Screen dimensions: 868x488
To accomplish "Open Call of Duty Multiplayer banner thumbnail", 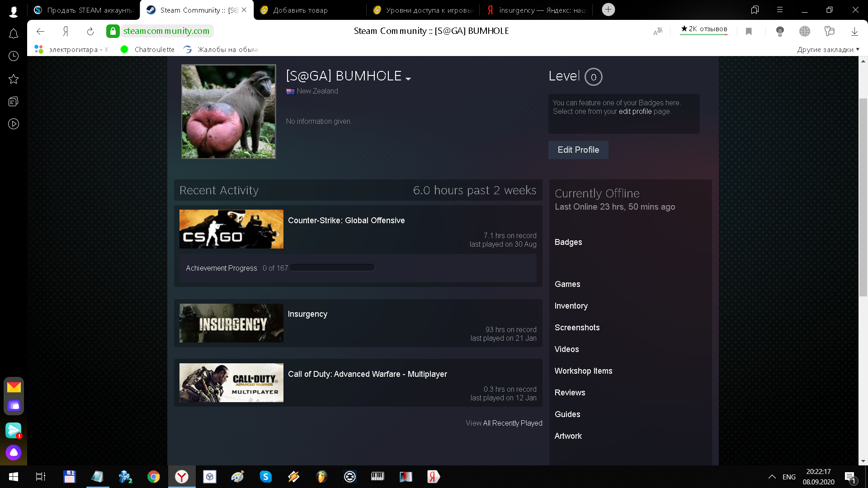I will click(231, 383).
